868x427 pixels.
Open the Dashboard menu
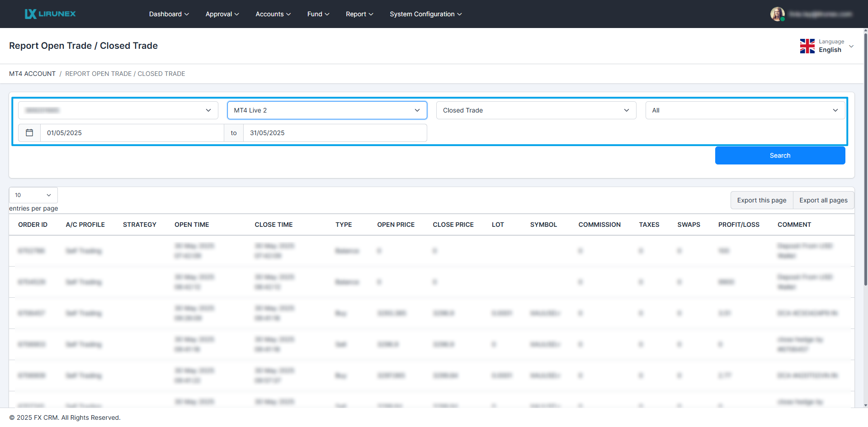(x=169, y=14)
